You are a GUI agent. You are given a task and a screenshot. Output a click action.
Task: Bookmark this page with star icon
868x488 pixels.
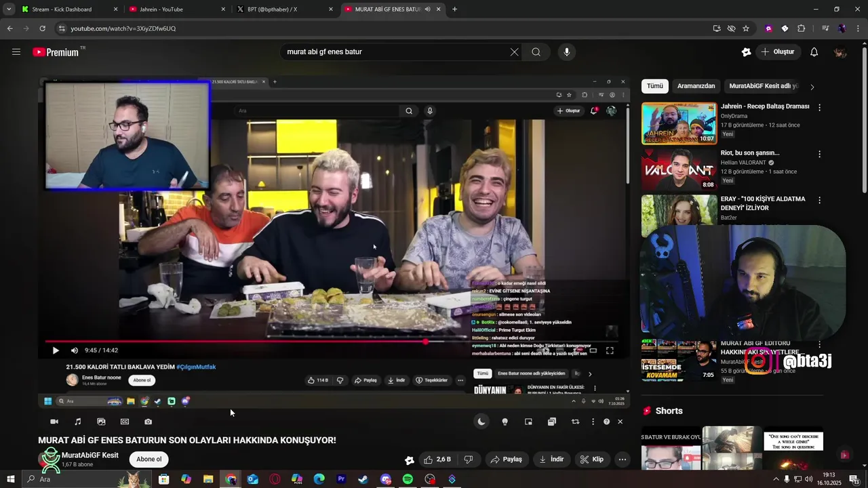(x=746, y=28)
